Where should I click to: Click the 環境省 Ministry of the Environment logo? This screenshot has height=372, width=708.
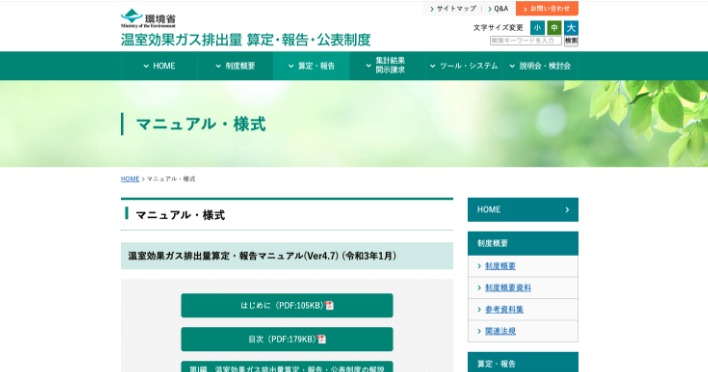tap(148, 19)
